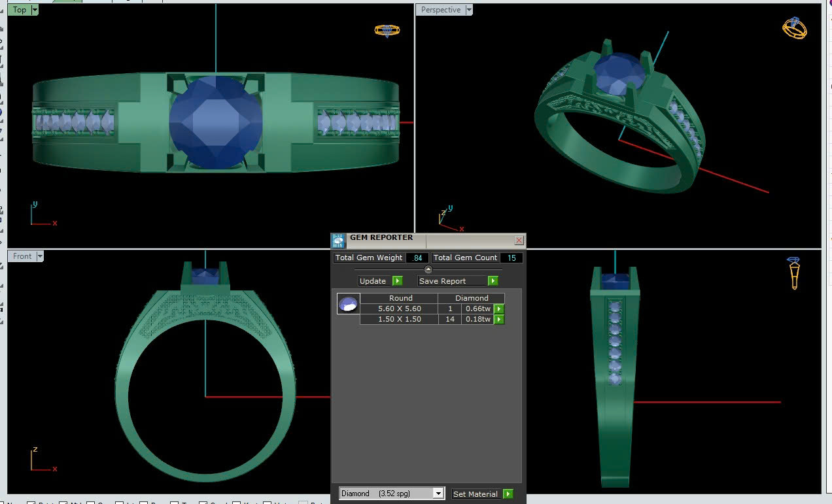Click green arrow on 1.50 X 1.50 row
Viewport: 832px width, 504px height.
click(499, 320)
